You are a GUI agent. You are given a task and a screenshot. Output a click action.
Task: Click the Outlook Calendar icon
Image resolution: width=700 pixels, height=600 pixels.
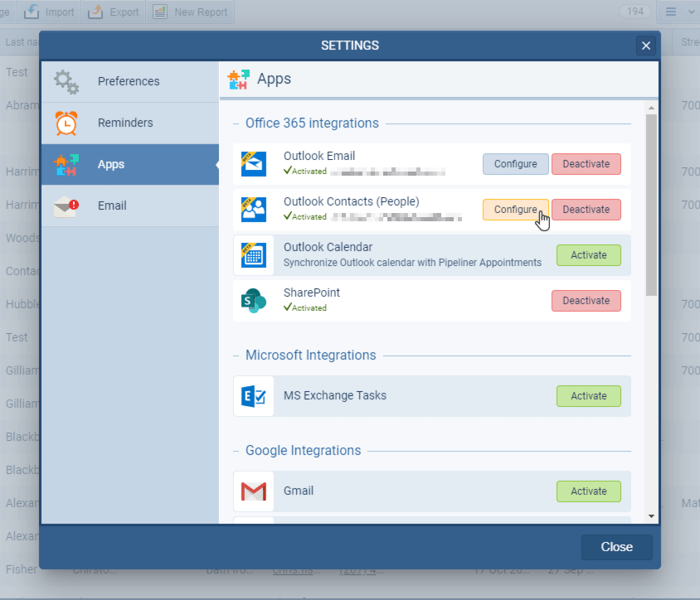pos(253,254)
